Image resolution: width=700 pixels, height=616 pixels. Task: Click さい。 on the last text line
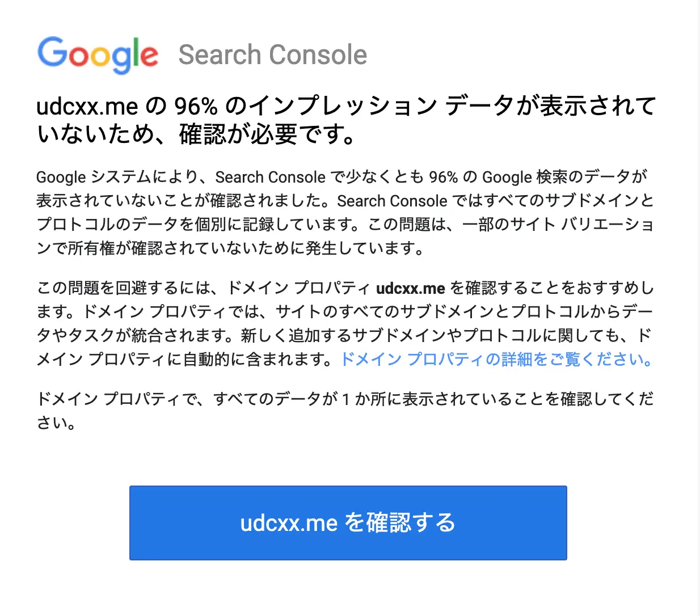click(x=56, y=423)
